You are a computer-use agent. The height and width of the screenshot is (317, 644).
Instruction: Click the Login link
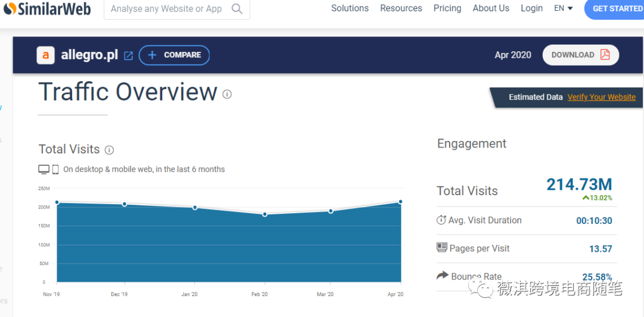531,8
